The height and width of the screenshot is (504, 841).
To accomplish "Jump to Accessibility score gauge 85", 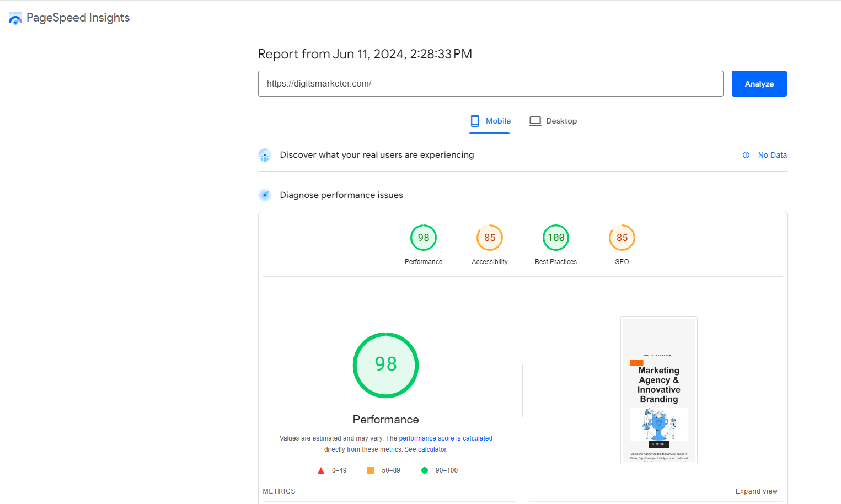I will (490, 238).
